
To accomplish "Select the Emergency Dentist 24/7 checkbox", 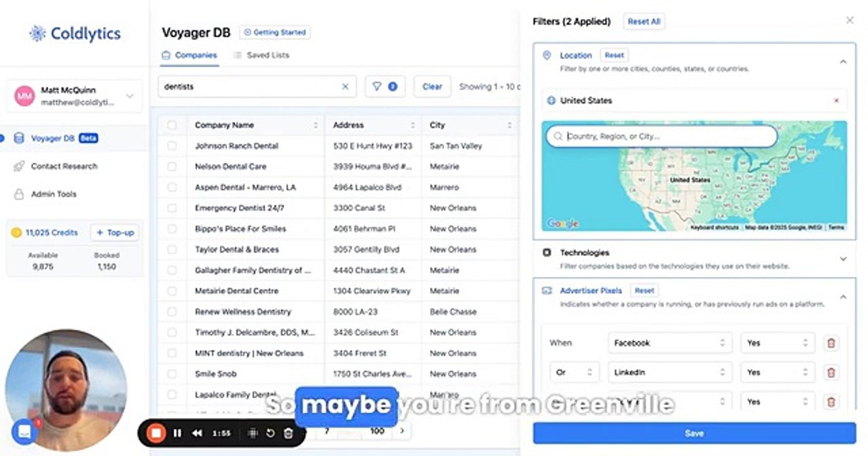I will (x=172, y=208).
